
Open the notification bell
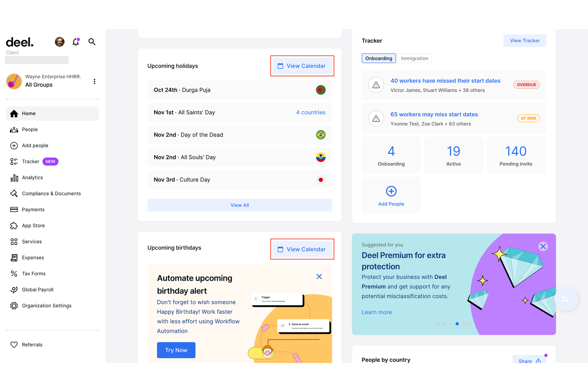pyautogui.click(x=75, y=42)
